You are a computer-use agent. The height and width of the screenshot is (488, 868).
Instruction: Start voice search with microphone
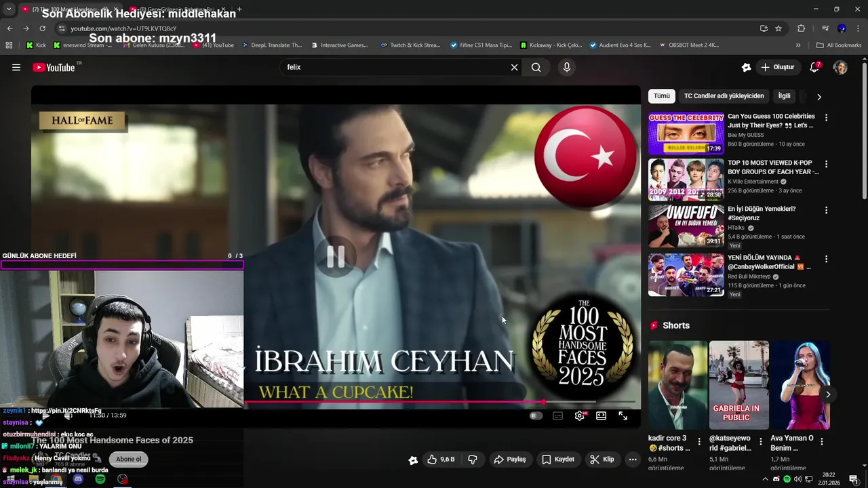click(x=567, y=67)
